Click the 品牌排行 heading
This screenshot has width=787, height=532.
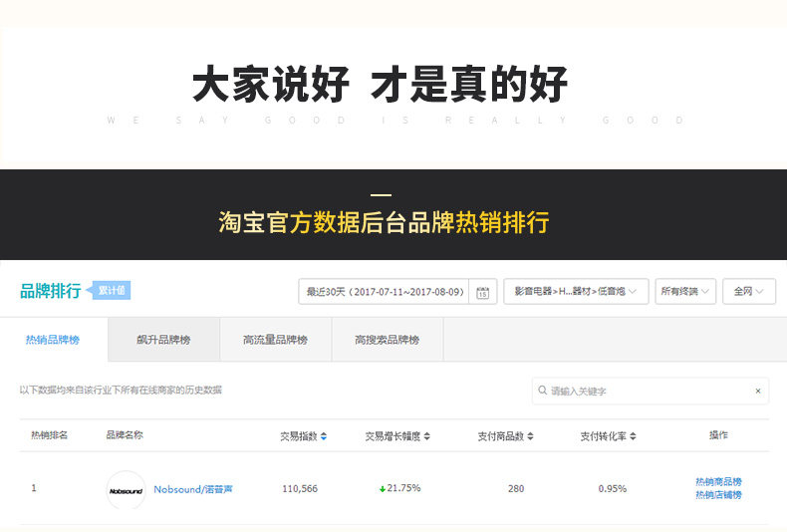tap(51, 291)
